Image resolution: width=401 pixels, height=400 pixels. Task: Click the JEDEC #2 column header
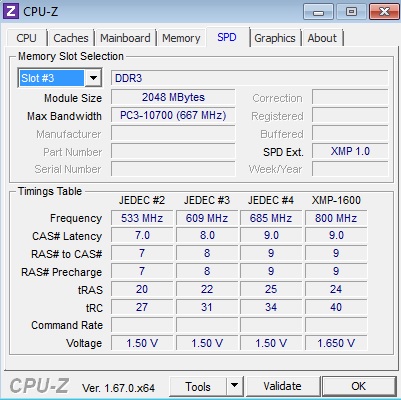(x=142, y=200)
